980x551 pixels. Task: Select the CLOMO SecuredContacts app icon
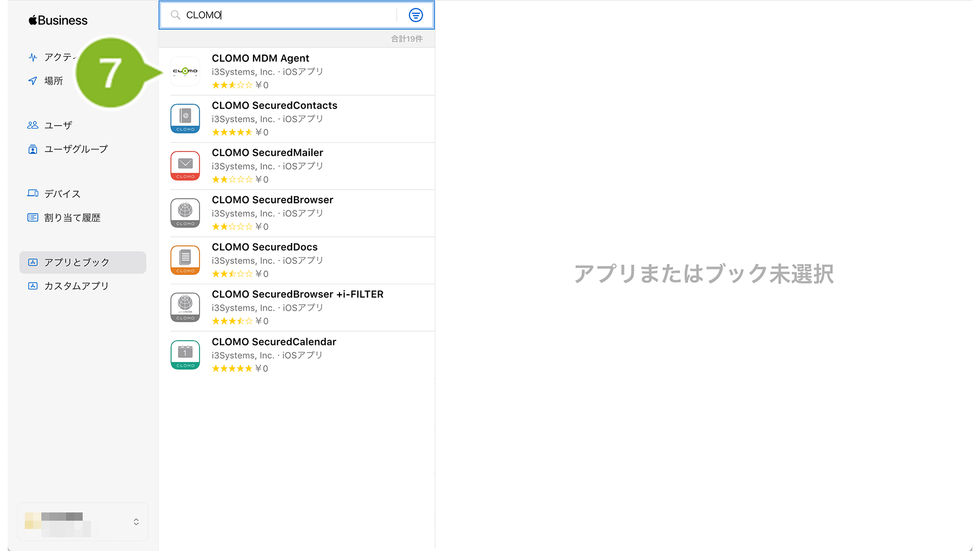(185, 118)
